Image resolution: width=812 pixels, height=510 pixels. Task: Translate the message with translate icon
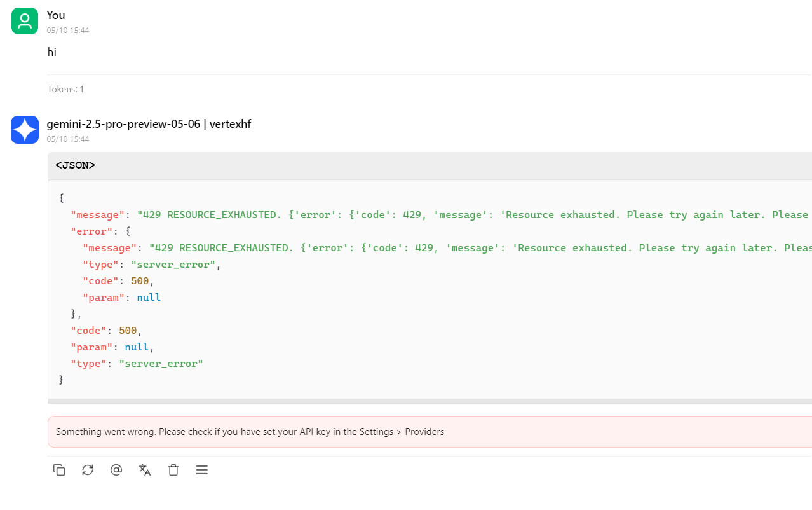(x=145, y=470)
